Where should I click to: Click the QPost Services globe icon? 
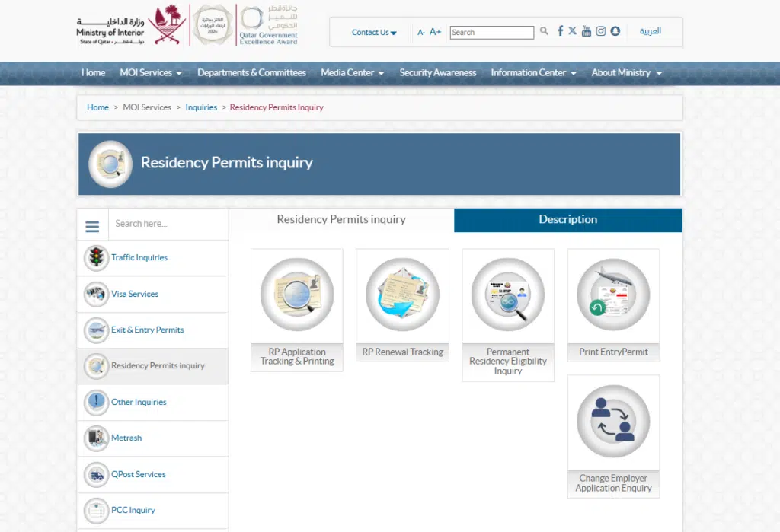click(x=96, y=474)
